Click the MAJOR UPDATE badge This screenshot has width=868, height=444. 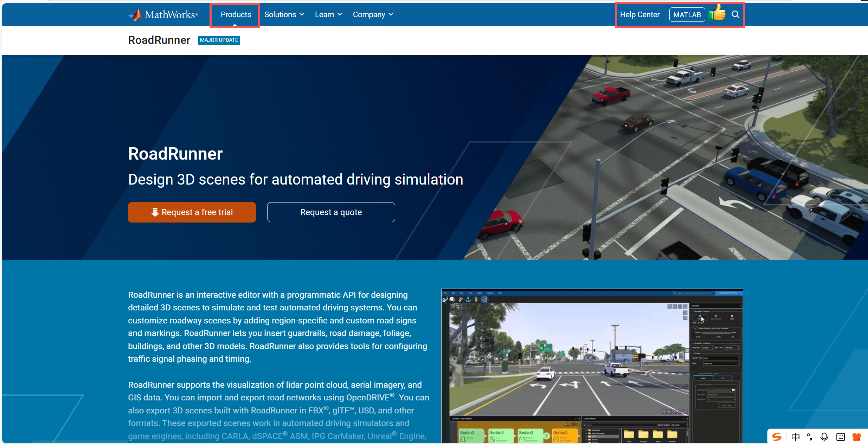(x=219, y=40)
